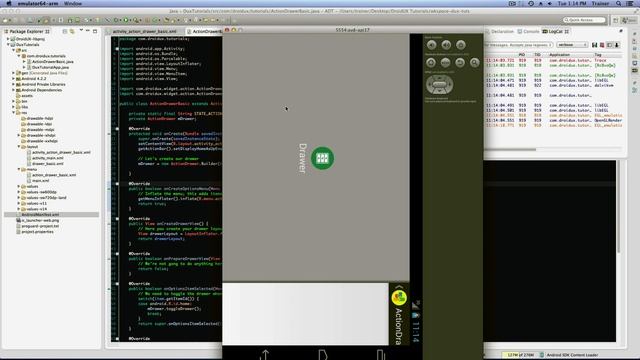Open the emulator64-arm application menu
This screenshot has height=360, width=640.
tap(38, 3)
